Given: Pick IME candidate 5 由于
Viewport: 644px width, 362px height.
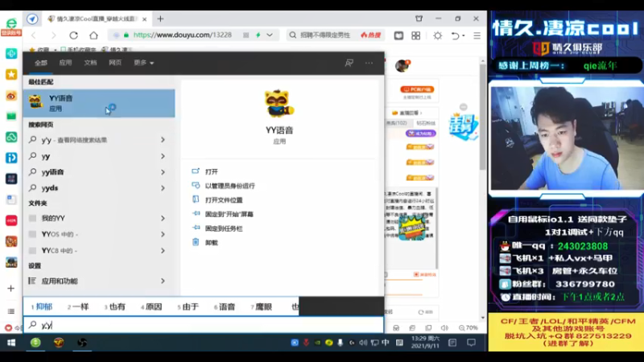Looking at the screenshot, I should tap(188, 306).
